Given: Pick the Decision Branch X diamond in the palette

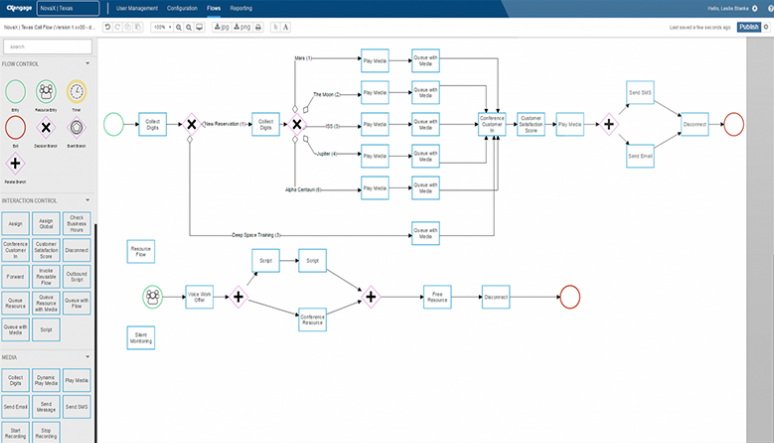Looking at the screenshot, I should coord(46,127).
